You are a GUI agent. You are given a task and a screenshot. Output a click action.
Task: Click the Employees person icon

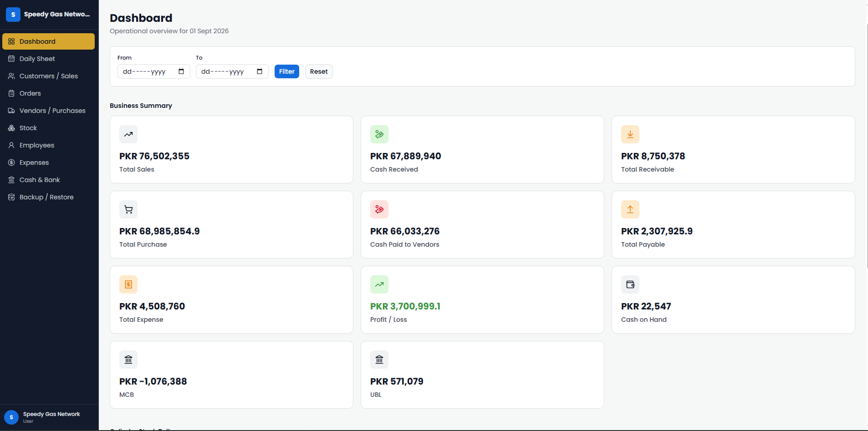click(x=11, y=145)
